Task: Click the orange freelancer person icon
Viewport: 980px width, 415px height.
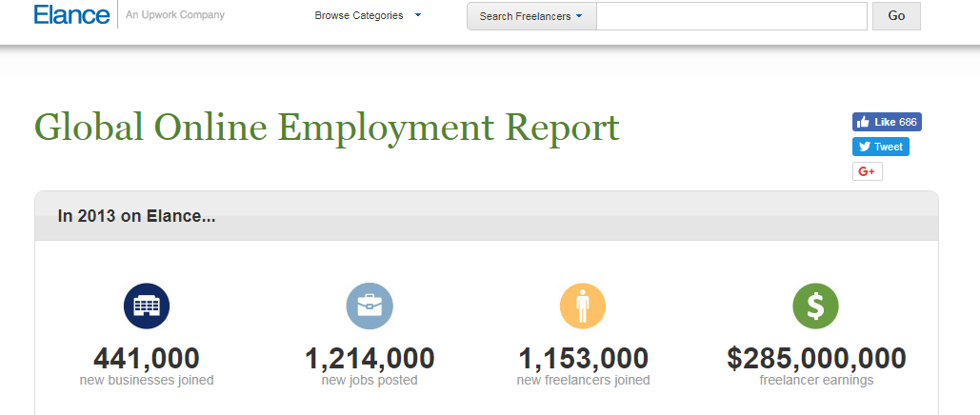Action: 583,306
